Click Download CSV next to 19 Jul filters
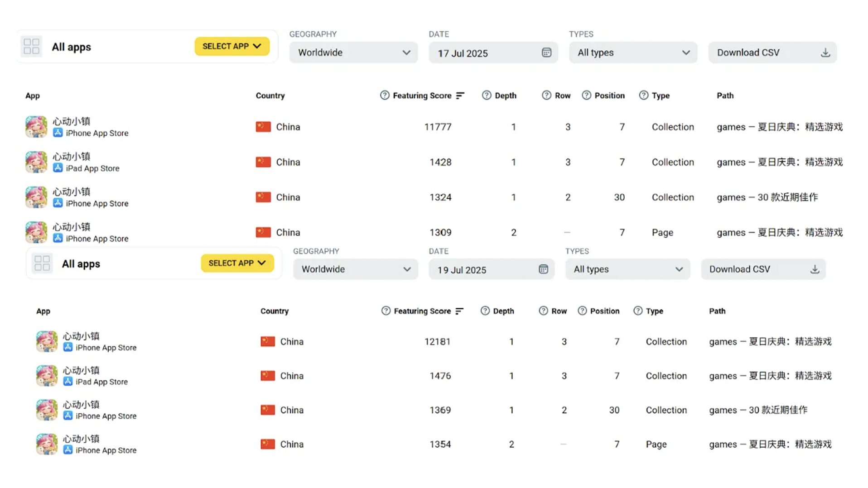The image size is (868, 488). (763, 269)
